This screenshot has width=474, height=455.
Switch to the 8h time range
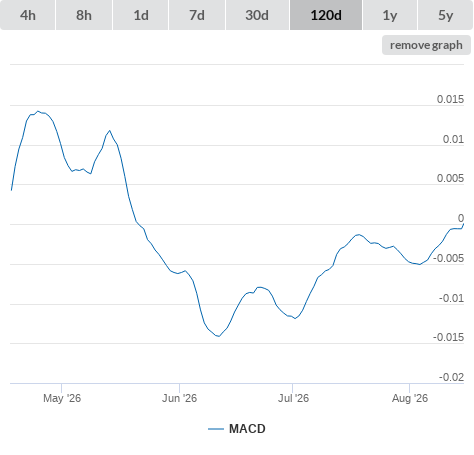pyautogui.click(x=84, y=15)
